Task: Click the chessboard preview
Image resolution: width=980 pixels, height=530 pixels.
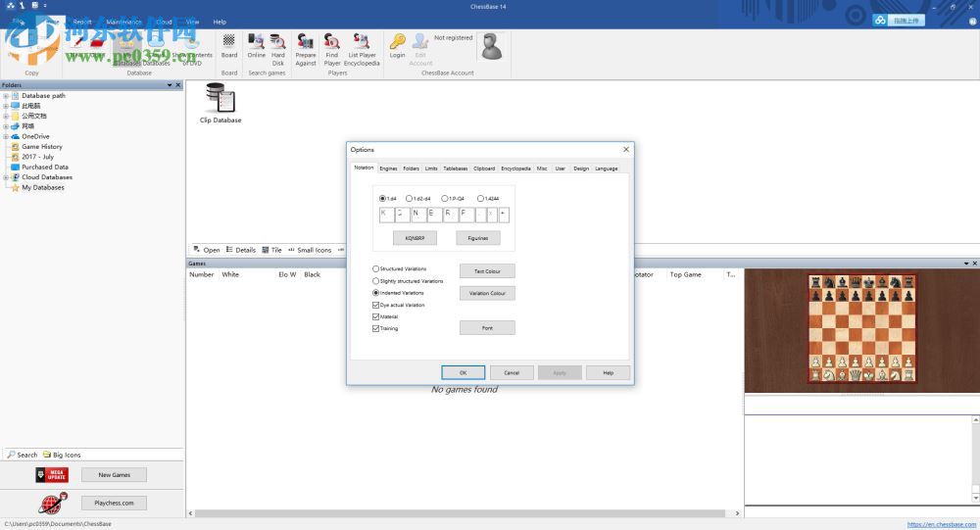Action: (x=861, y=329)
